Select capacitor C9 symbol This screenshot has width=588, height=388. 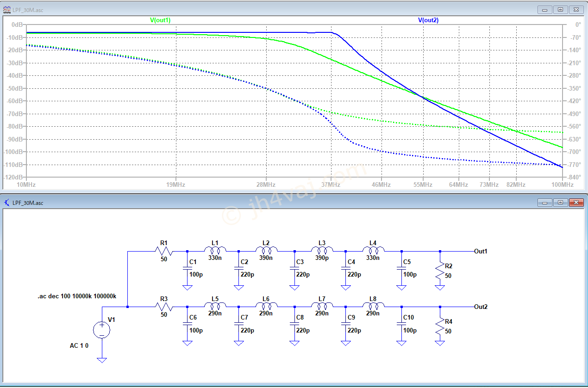pyautogui.click(x=345, y=324)
